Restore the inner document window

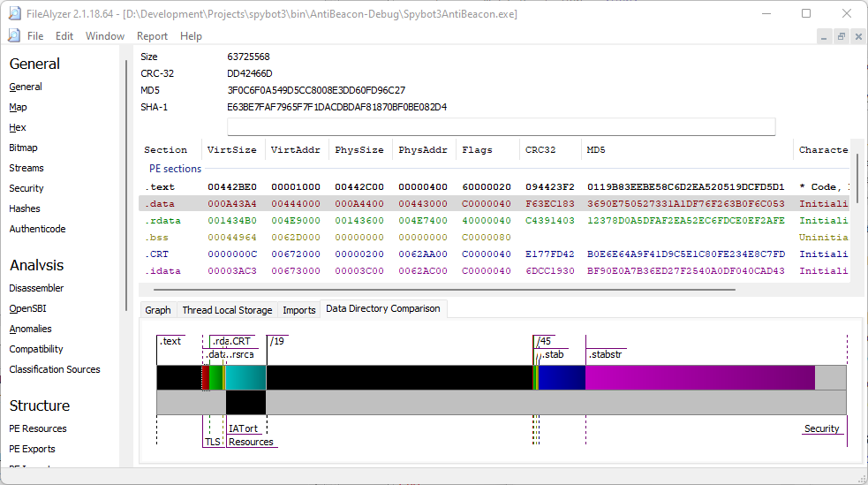click(x=841, y=36)
